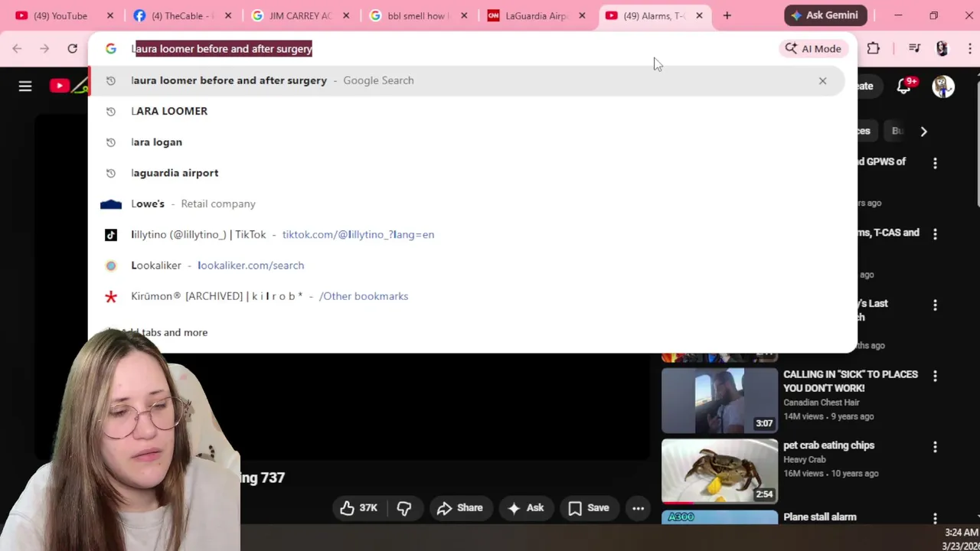Image resolution: width=980 pixels, height=551 pixels.
Task: Open AI Mode from the omnibox
Action: click(813, 49)
